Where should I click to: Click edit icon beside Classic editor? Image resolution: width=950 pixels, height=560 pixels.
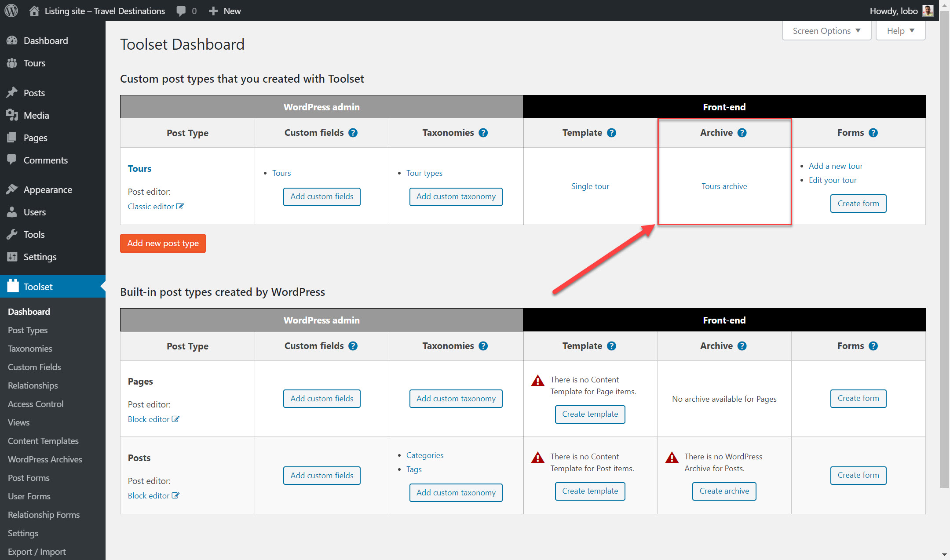coord(180,206)
